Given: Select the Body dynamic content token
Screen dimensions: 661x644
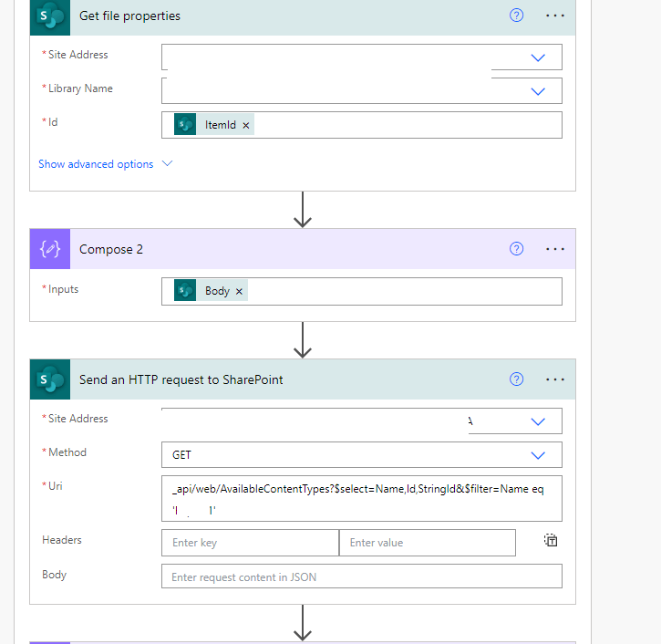Looking at the screenshot, I should [211, 291].
